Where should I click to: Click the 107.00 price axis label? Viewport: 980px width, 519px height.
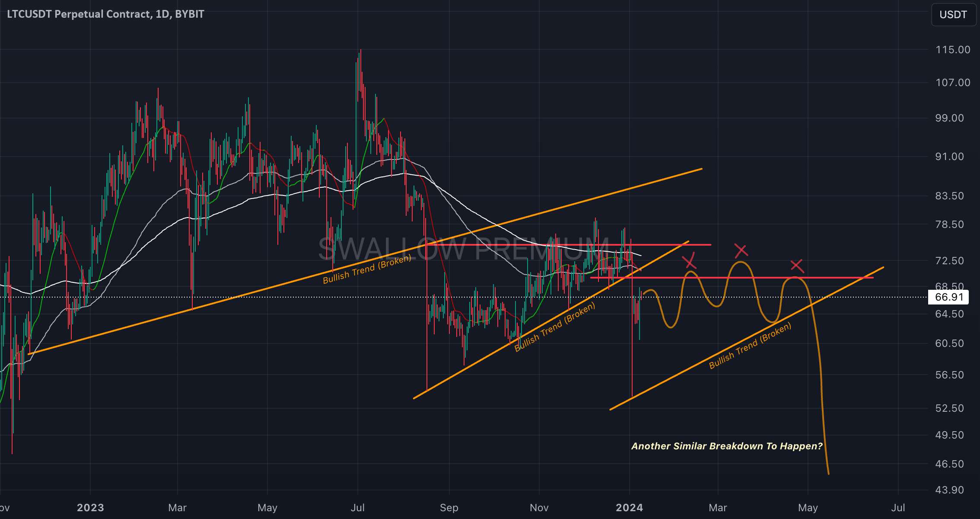click(952, 83)
